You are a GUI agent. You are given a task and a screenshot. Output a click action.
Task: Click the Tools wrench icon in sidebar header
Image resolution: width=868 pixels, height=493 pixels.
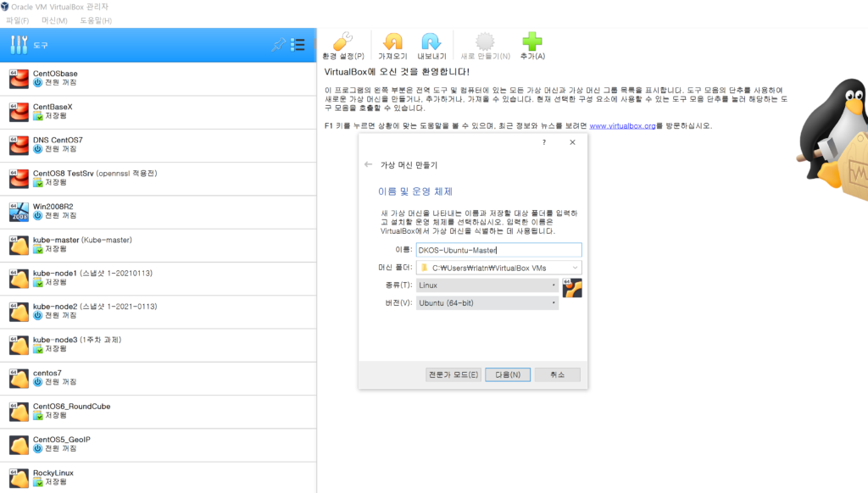point(19,45)
